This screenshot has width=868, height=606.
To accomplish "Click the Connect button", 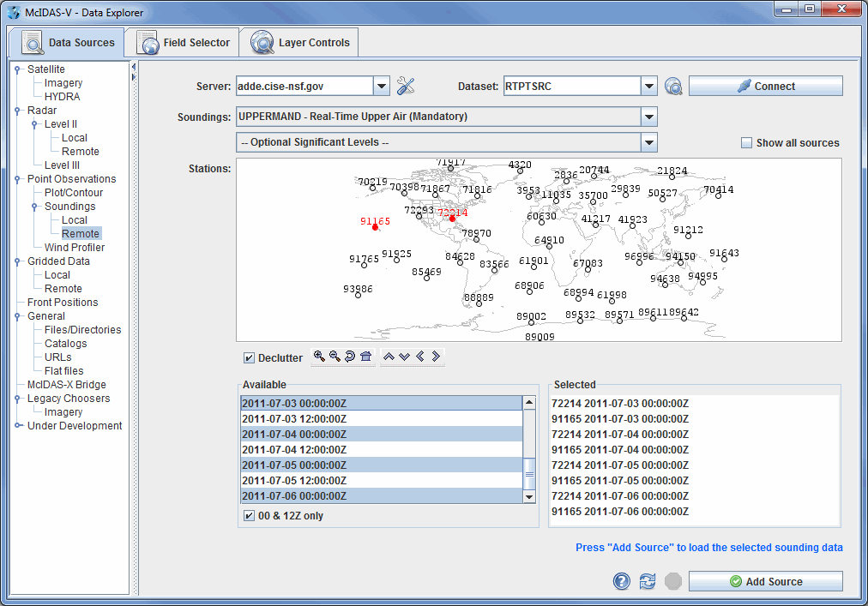I will click(766, 86).
